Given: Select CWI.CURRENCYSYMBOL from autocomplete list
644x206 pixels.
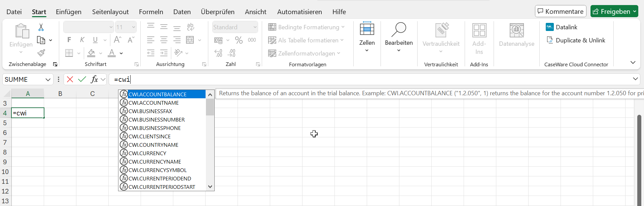Looking at the screenshot, I should tap(162, 170).
